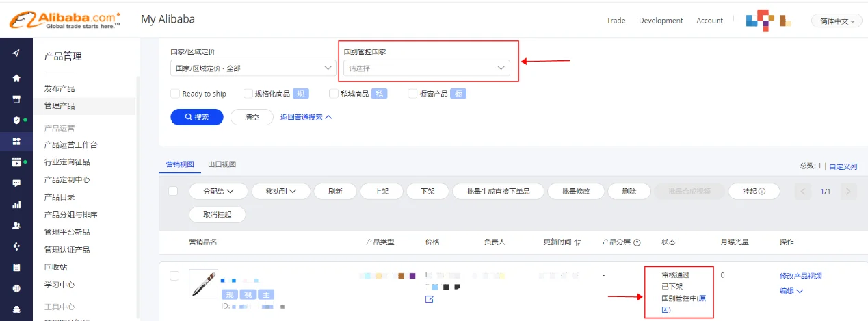Open the chat message icon in sidebar
868x321 pixels.
pyautogui.click(x=16, y=183)
